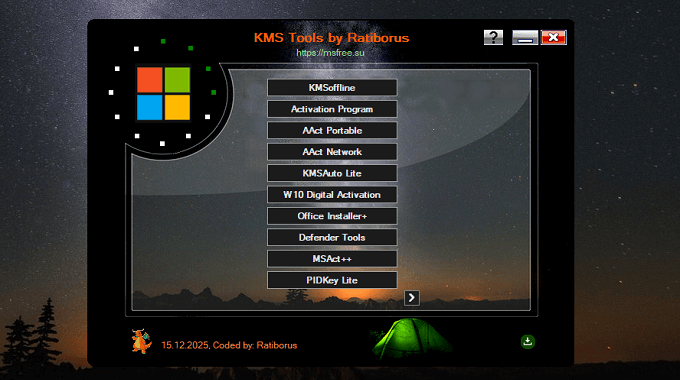Open PIDKey Lite

332,280
